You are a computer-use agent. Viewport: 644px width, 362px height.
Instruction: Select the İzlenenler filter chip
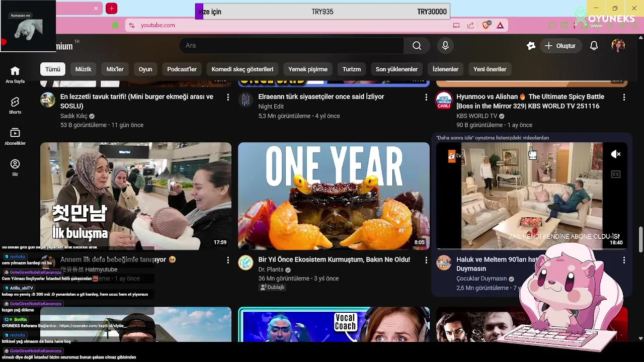[x=445, y=69]
